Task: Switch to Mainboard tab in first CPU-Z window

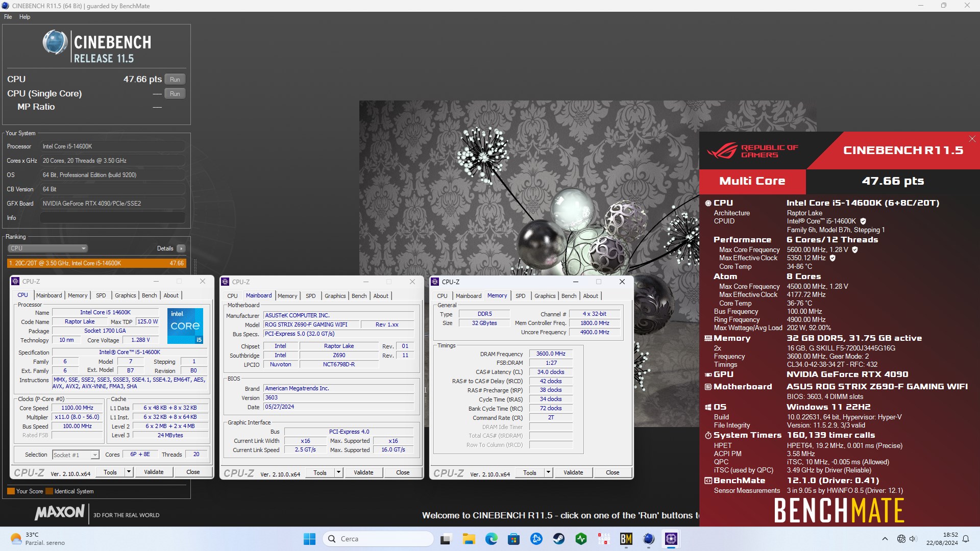Action: pos(49,295)
